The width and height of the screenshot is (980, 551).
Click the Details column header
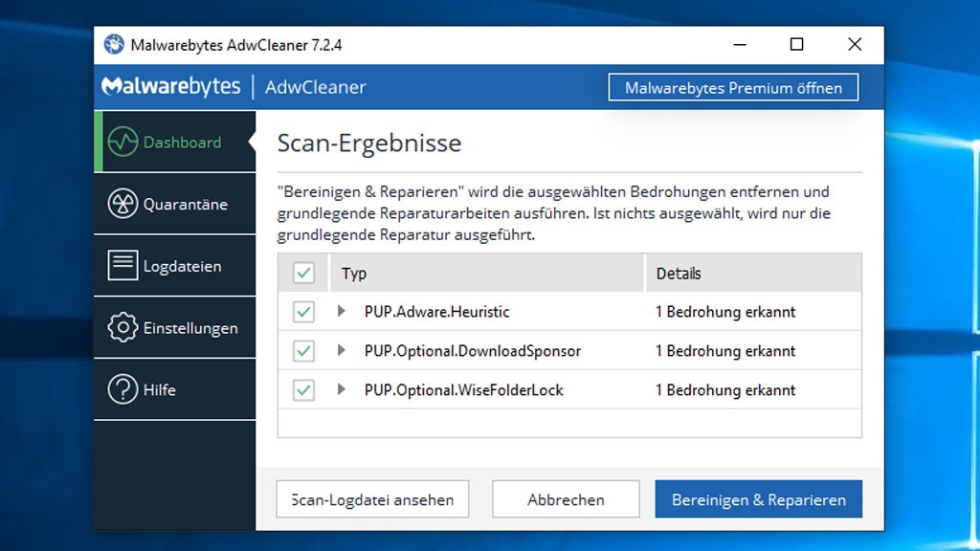(754, 273)
